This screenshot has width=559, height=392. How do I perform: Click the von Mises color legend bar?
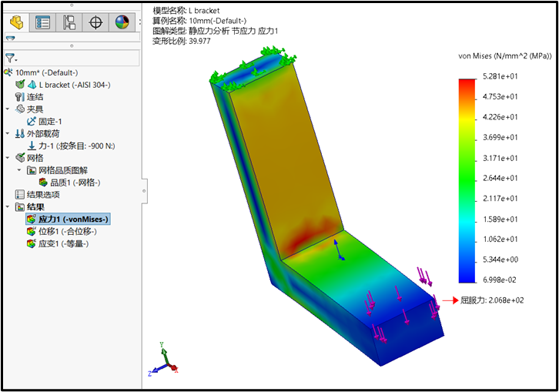click(466, 180)
